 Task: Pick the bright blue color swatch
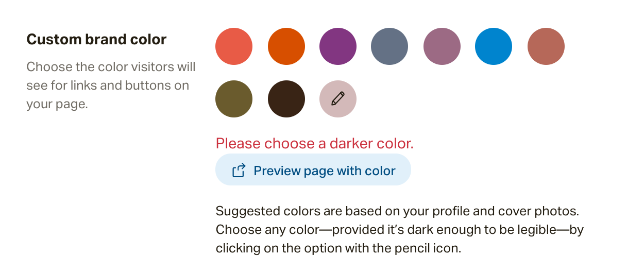point(494,46)
